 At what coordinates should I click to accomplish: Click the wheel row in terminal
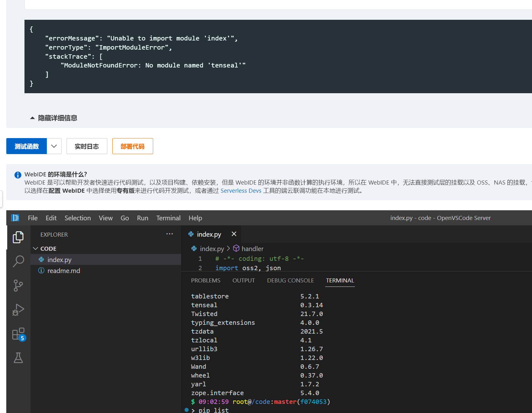(257, 375)
